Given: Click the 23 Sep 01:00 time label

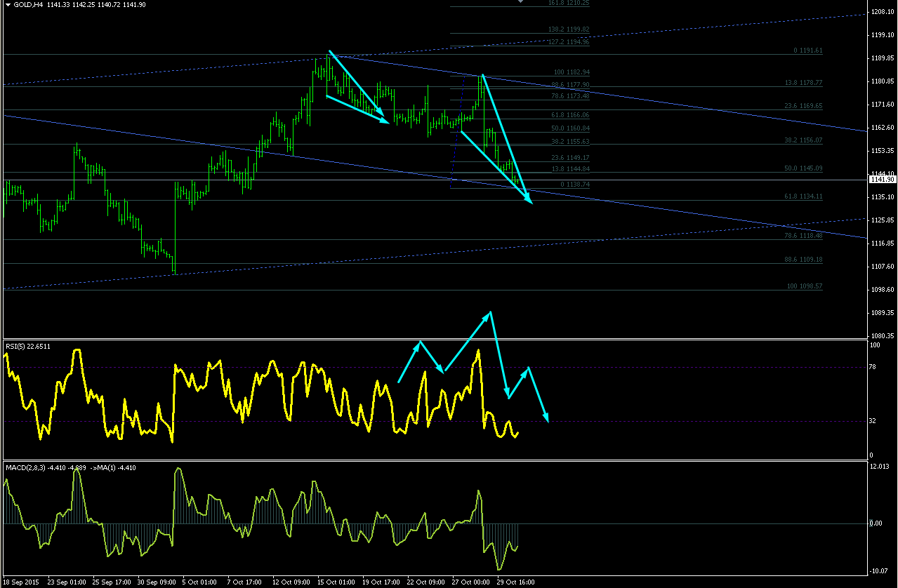Looking at the screenshot, I should coord(67,582).
